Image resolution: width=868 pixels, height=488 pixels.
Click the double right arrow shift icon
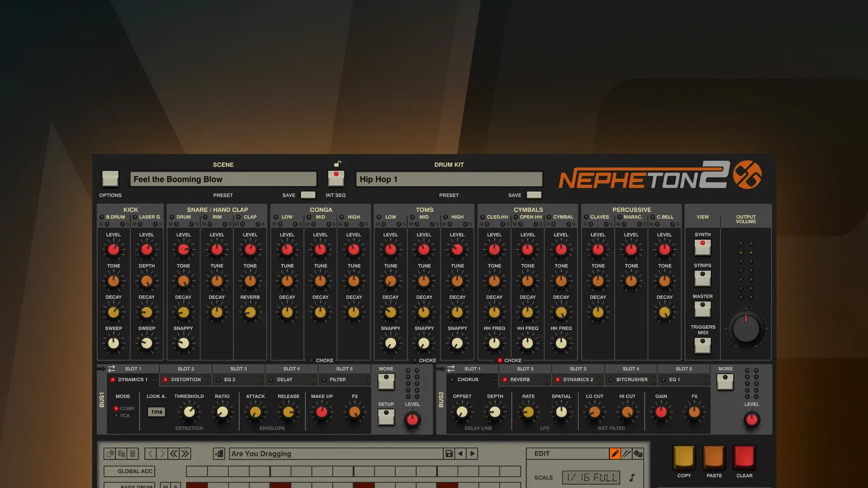click(185, 453)
